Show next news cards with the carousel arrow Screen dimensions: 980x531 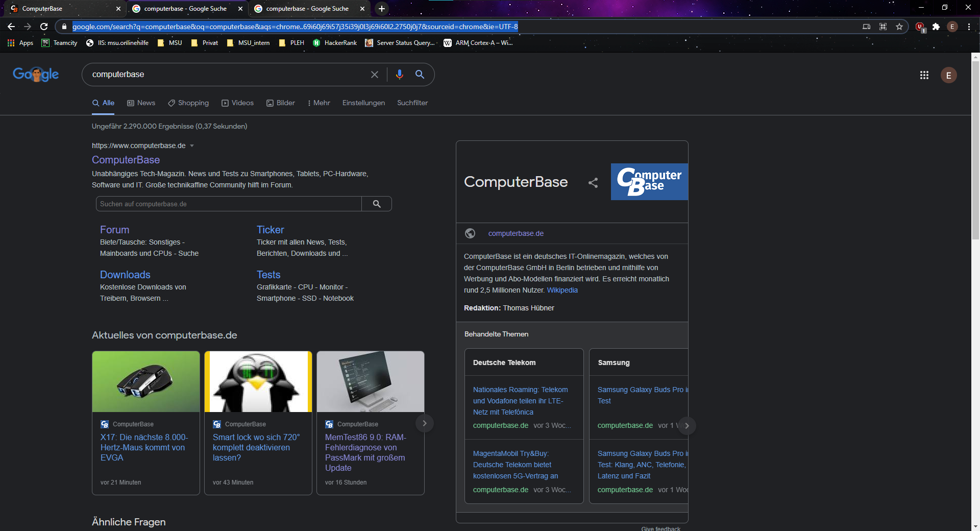coord(424,423)
